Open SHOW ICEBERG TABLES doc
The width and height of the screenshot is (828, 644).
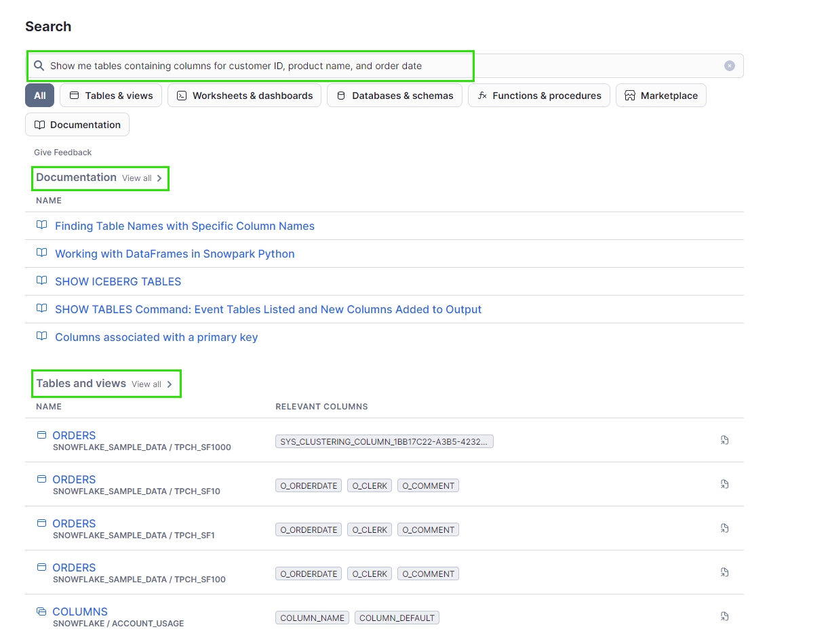coord(118,281)
